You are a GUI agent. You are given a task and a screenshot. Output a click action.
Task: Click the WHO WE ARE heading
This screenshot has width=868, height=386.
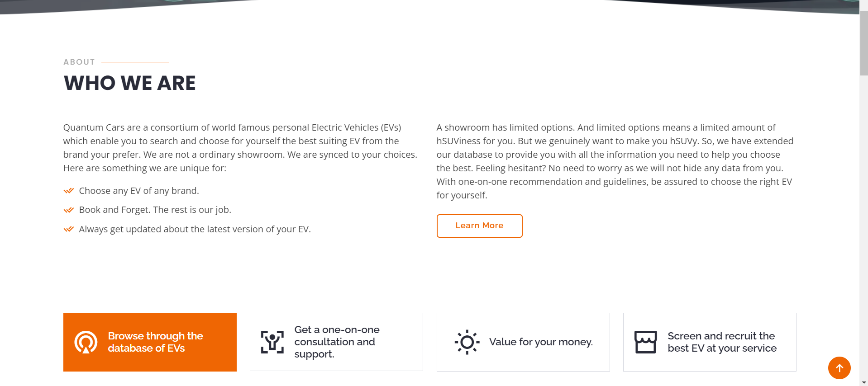129,83
